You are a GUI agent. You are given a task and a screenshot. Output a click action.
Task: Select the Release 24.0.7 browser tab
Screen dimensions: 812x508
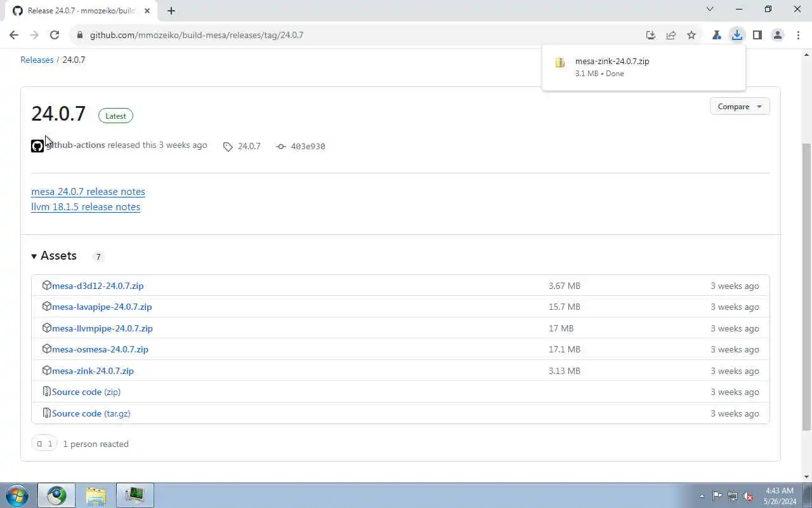click(81, 11)
